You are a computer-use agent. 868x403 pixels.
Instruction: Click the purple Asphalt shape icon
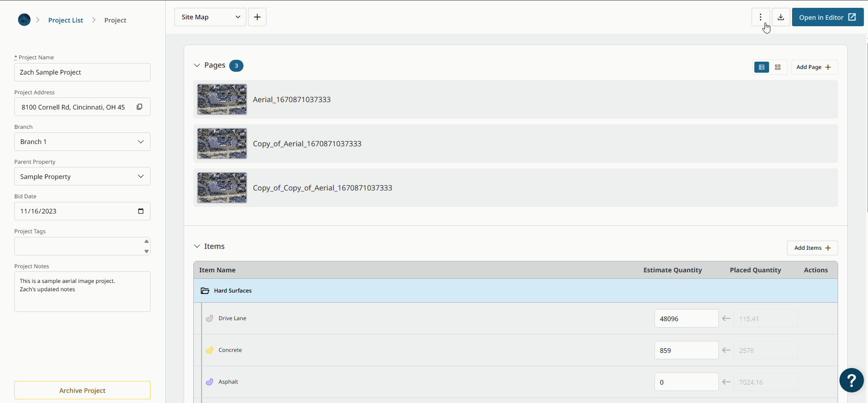point(209,382)
